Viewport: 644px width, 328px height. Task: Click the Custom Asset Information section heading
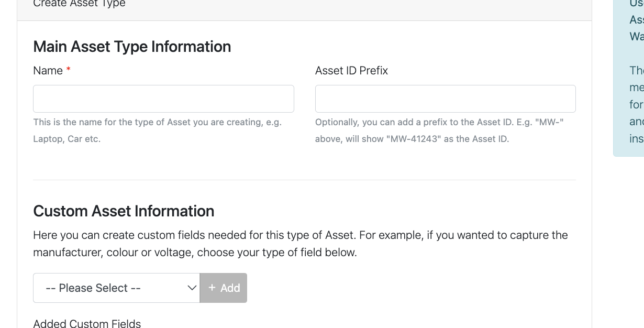(124, 211)
